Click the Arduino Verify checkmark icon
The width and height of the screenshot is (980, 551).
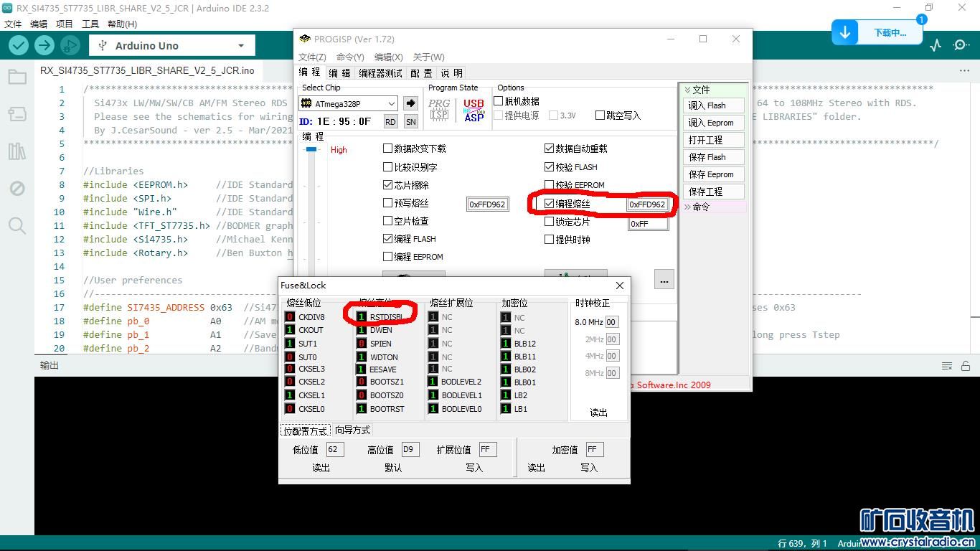point(19,45)
